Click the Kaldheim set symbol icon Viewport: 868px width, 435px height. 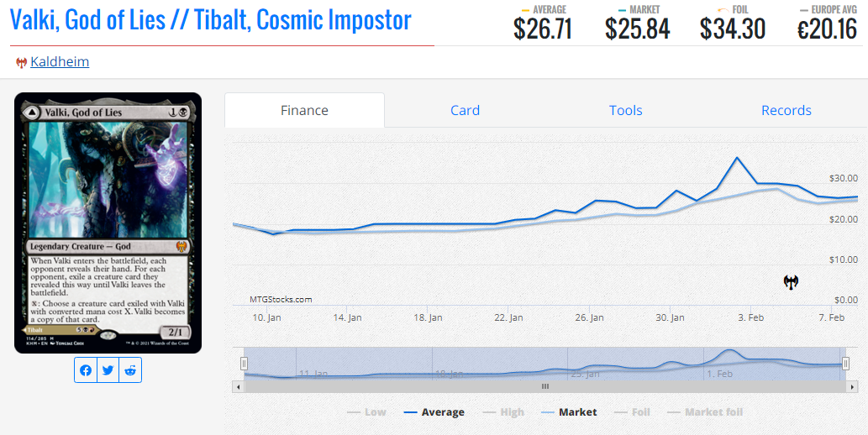pyautogui.click(x=21, y=63)
